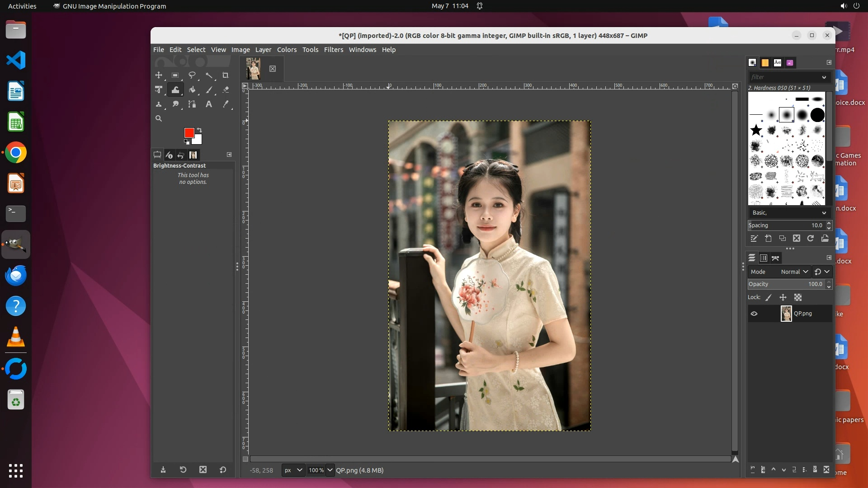Expand the Basic brush tag dropdown

tap(824, 213)
